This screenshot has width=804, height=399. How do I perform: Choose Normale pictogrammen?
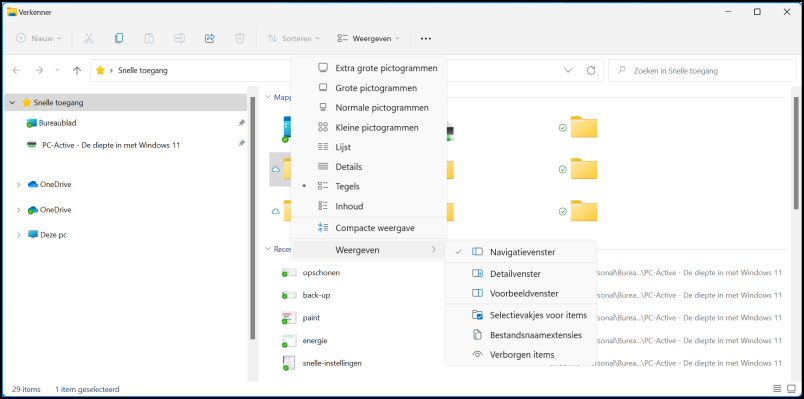click(369, 108)
